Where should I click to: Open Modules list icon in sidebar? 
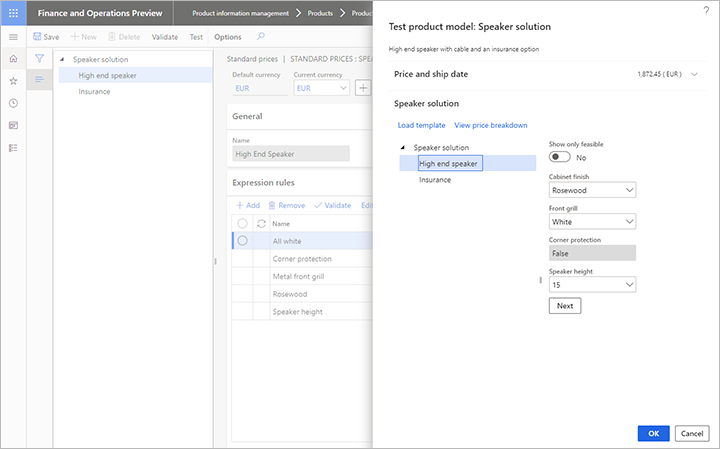point(13,148)
